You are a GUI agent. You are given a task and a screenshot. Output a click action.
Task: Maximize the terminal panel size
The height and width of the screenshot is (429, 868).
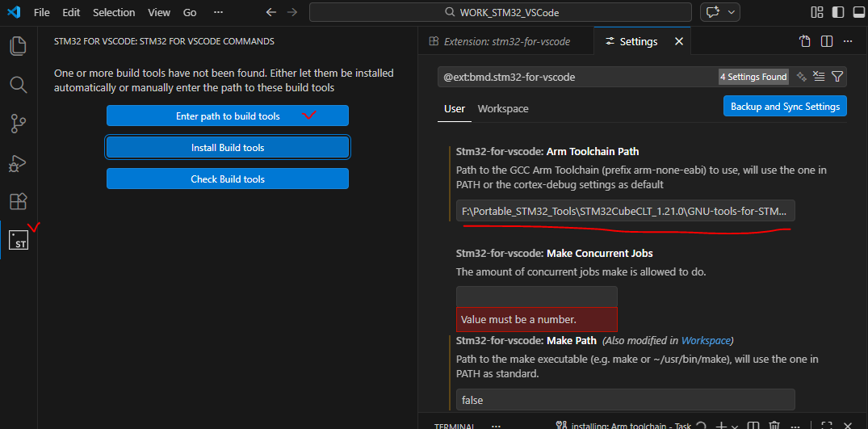tap(827, 426)
